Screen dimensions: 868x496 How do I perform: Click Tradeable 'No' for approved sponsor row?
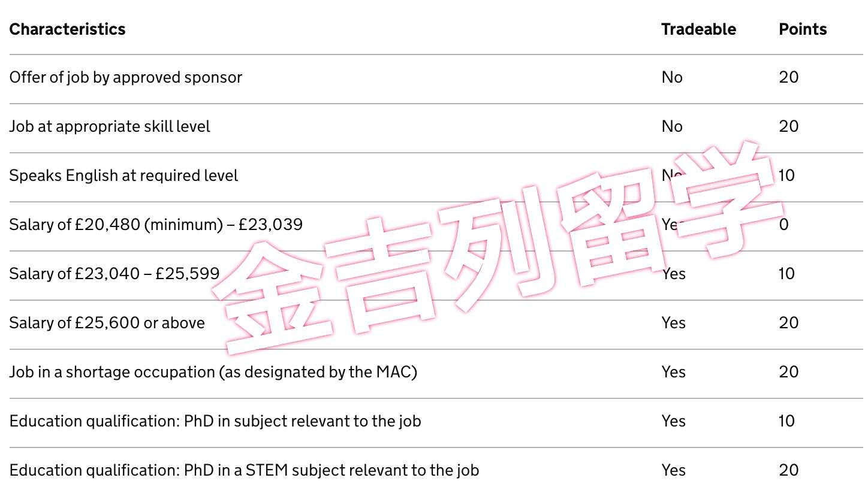[x=672, y=77]
